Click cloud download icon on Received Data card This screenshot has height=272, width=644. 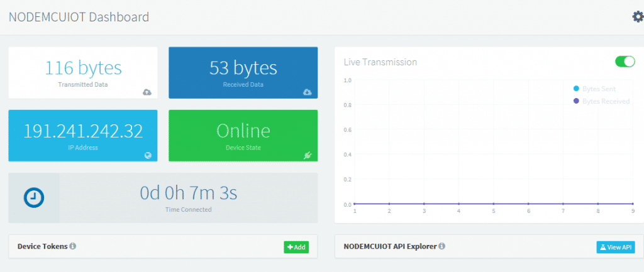(307, 92)
